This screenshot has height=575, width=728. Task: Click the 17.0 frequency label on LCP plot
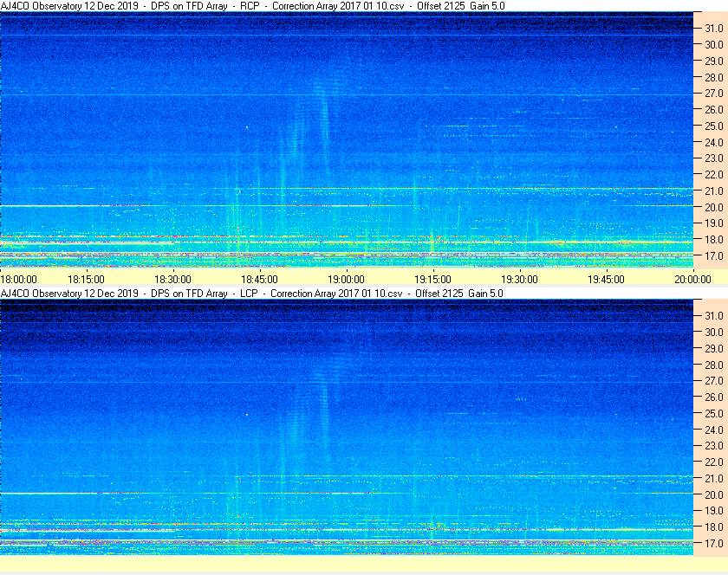click(x=714, y=543)
